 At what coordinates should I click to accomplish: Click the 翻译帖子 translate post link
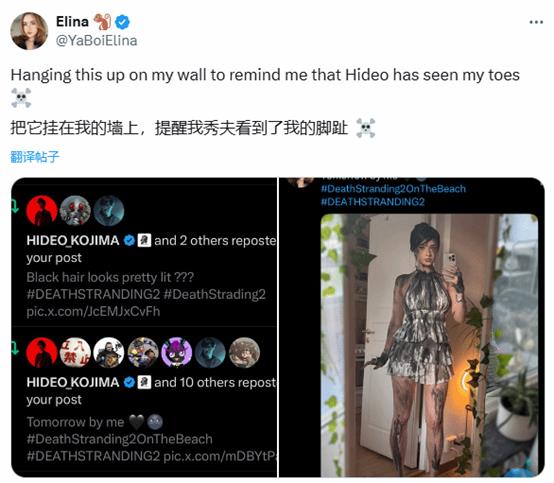pyautogui.click(x=35, y=157)
